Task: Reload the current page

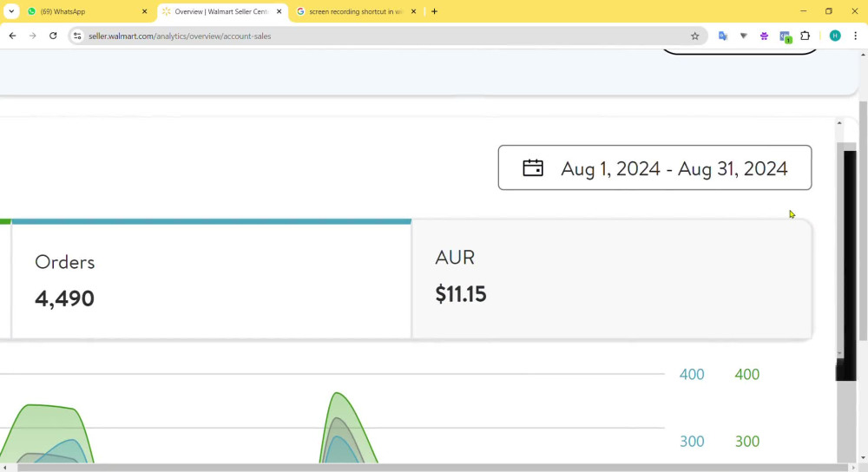Action: pos(53,36)
